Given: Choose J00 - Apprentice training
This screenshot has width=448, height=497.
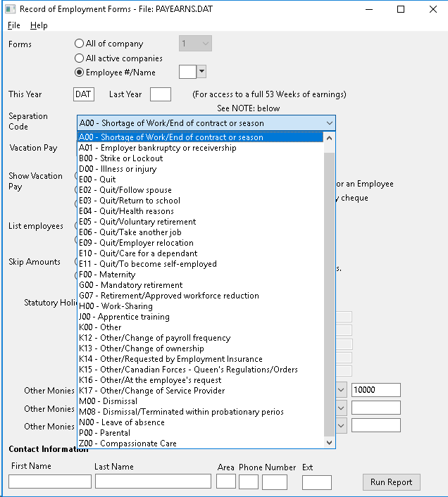Looking at the screenshot, I should pos(200,317).
